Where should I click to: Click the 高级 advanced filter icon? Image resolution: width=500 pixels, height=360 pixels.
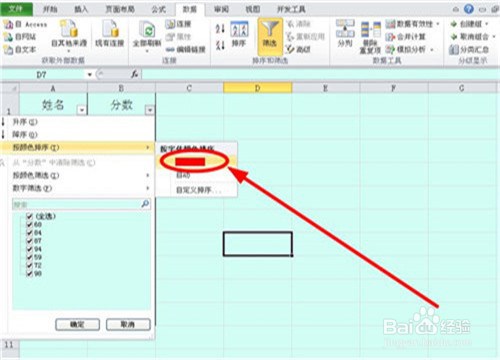coord(290,49)
